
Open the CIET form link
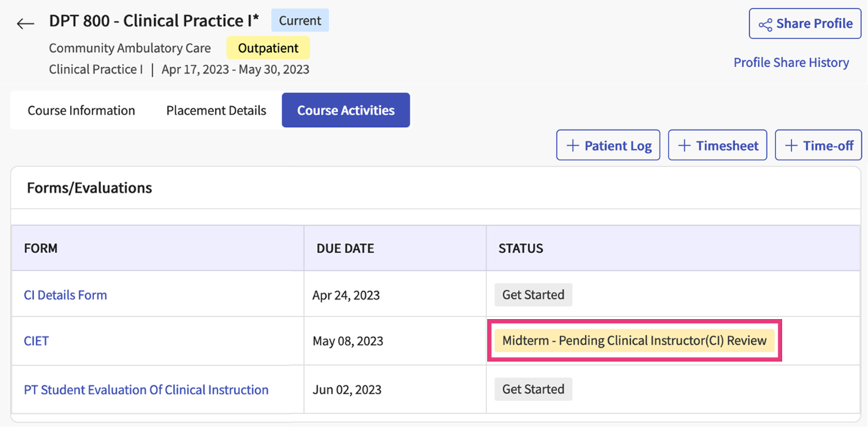click(36, 341)
